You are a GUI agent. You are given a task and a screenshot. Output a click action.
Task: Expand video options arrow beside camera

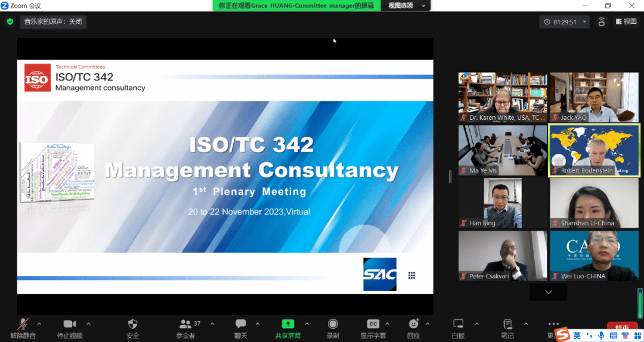[x=88, y=324]
